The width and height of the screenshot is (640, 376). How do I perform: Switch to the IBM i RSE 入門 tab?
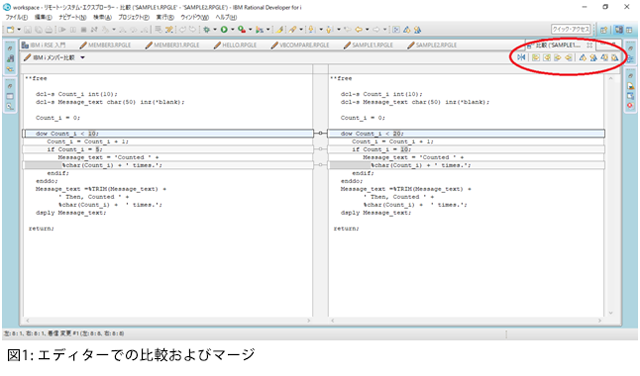pos(44,45)
